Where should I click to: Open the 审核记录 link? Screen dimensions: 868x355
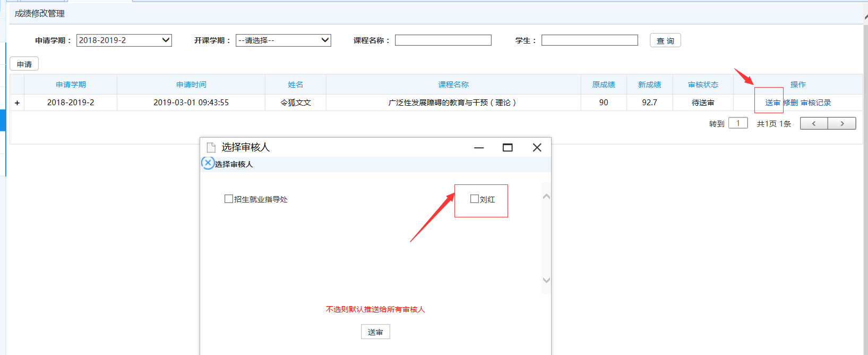816,103
